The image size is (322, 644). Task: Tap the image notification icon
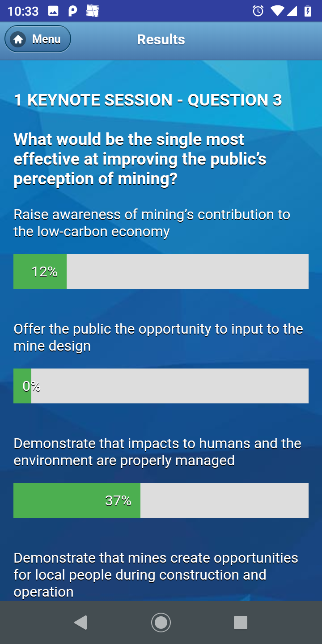(x=53, y=11)
